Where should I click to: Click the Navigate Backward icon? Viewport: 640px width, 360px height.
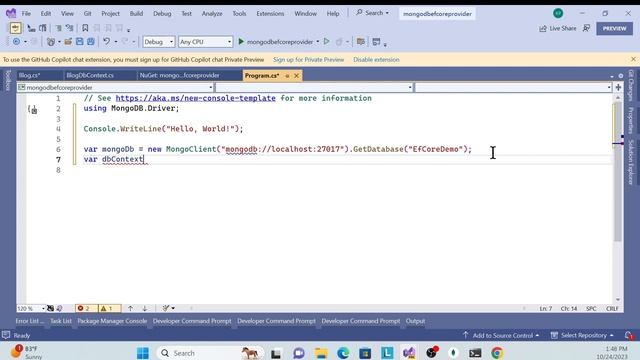[16, 42]
